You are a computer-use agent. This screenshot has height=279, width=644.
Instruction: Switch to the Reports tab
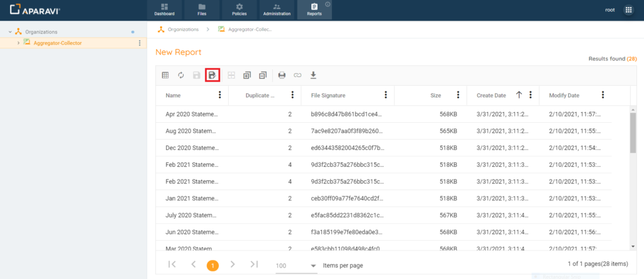314,10
